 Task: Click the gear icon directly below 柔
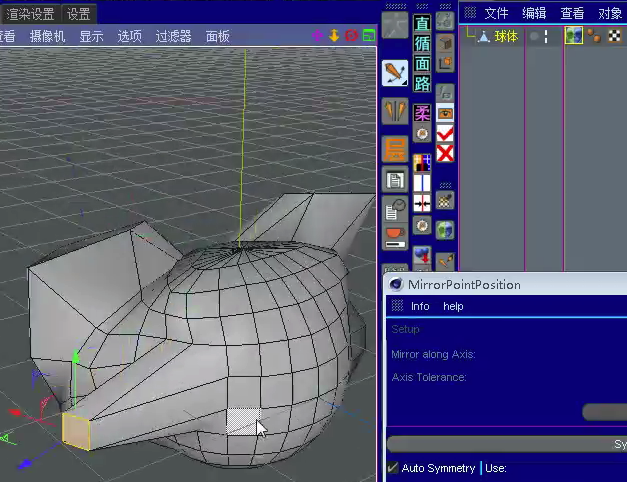(x=422, y=133)
